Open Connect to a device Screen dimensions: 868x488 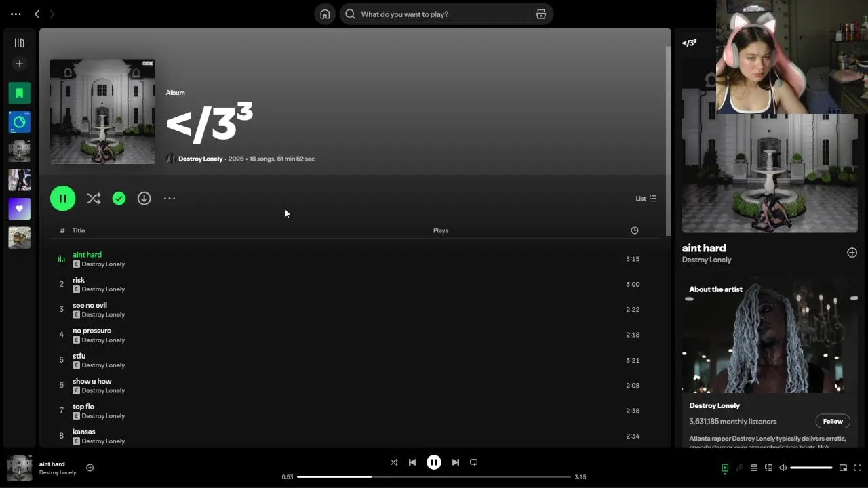point(768,468)
